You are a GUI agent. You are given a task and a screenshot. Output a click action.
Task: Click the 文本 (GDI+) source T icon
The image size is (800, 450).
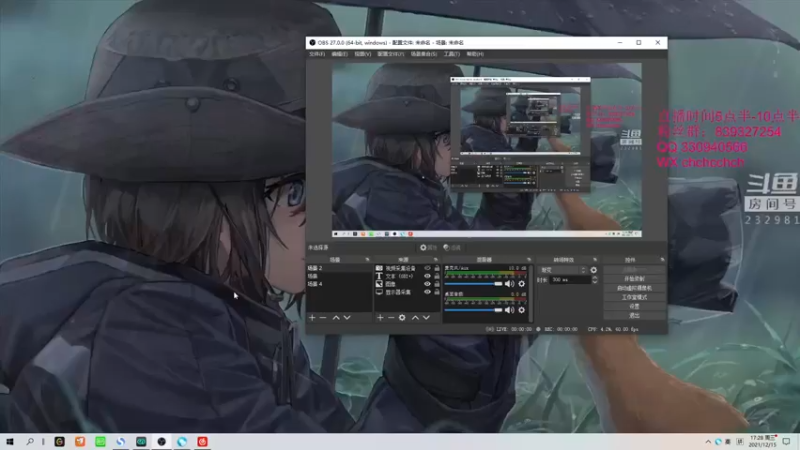[x=379, y=276]
